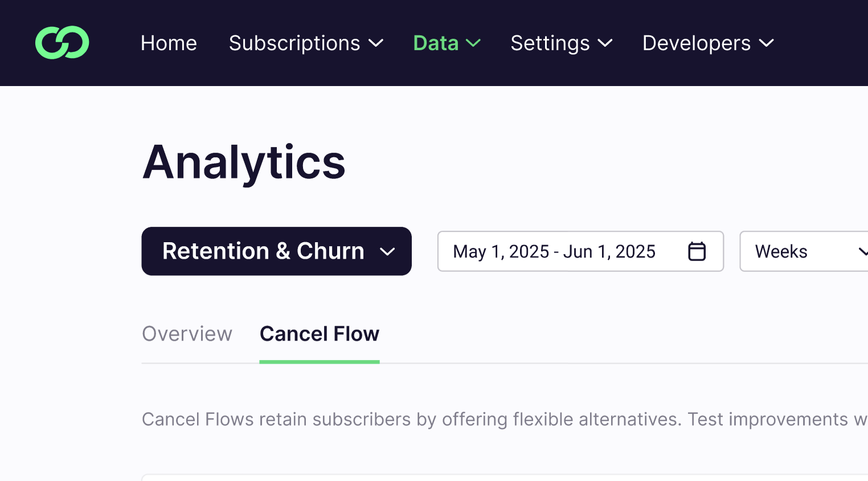The height and width of the screenshot is (481, 868).
Task: Go to the Home page link
Action: [169, 43]
